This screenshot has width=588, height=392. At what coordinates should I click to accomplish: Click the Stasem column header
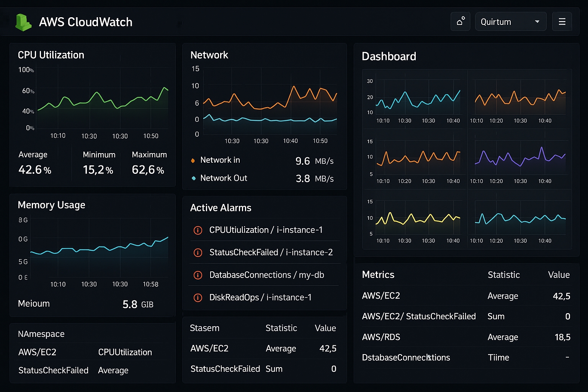pyautogui.click(x=204, y=328)
